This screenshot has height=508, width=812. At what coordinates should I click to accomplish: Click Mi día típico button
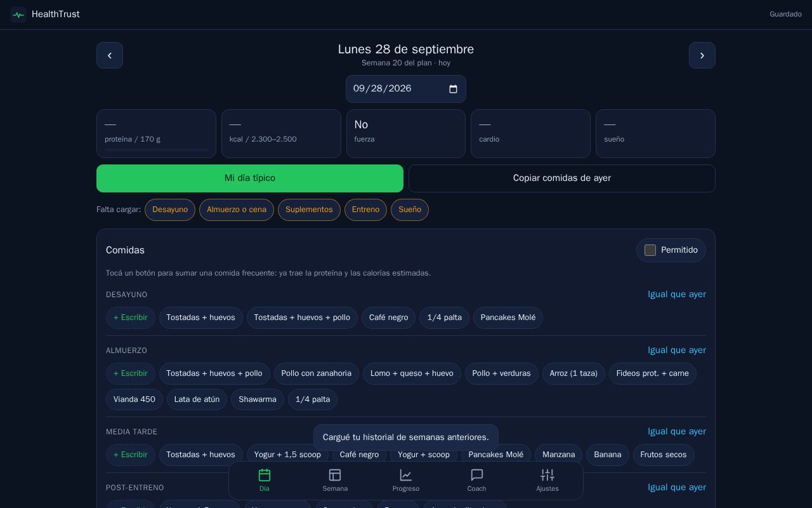click(x=250, y=178)
